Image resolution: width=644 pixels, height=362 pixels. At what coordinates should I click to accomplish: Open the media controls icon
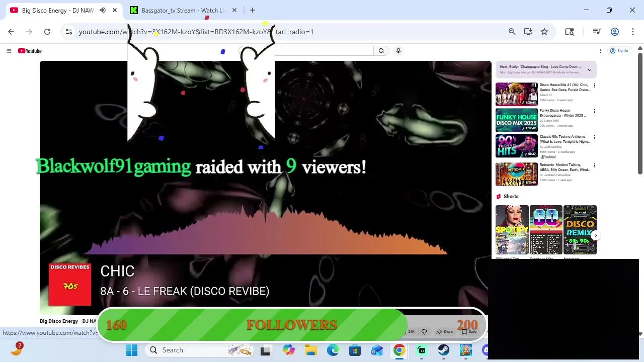(597, 32)
